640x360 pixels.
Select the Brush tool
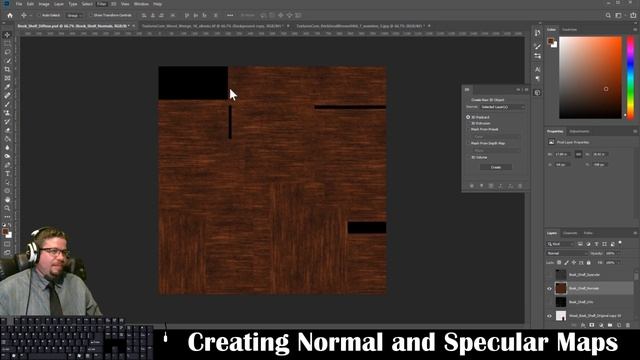(7, 104)
